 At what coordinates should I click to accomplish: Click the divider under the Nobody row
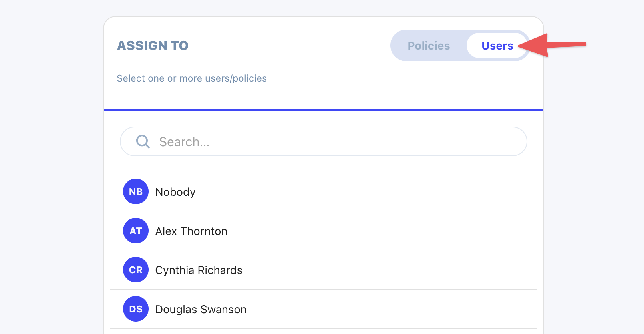(324, 211)
